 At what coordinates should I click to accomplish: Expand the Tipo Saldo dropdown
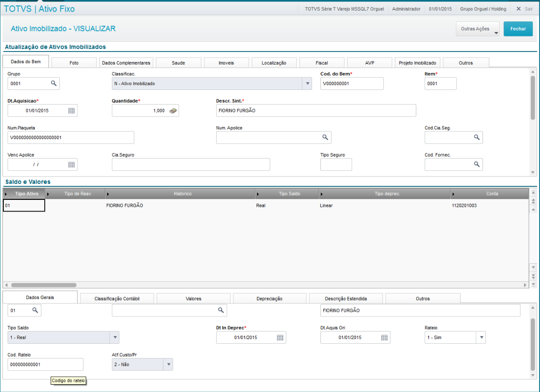[115, 338]
